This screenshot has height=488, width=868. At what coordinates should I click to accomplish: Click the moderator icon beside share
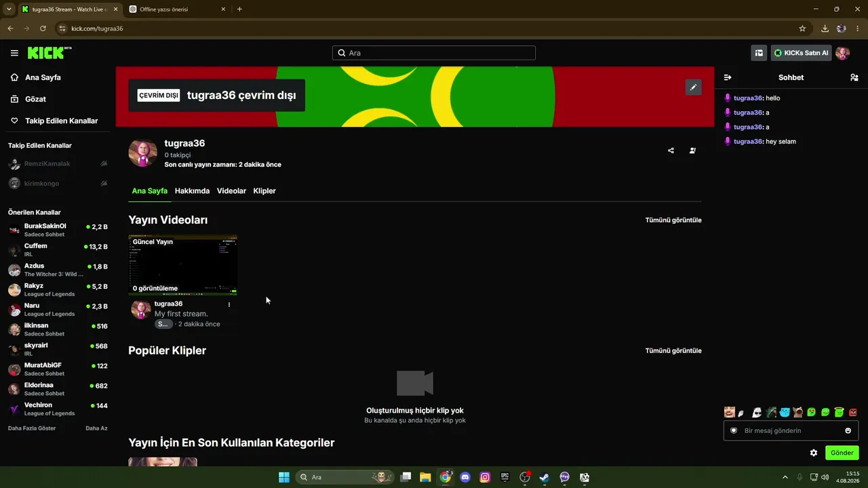[692, 150]
